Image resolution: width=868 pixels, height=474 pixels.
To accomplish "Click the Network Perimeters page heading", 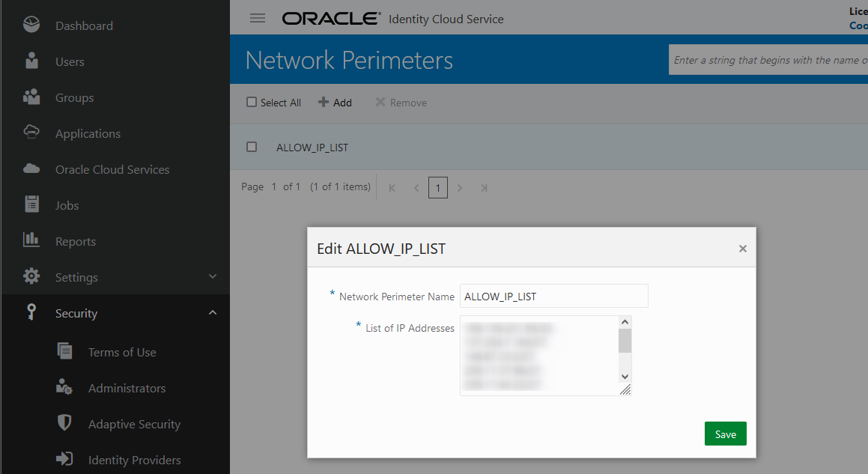I will (x=349, y=60).
